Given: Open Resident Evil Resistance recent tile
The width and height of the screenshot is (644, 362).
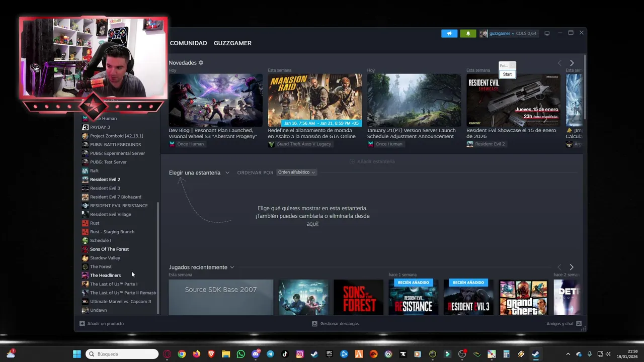Looking at the screenshot, I should coord(414,297).
